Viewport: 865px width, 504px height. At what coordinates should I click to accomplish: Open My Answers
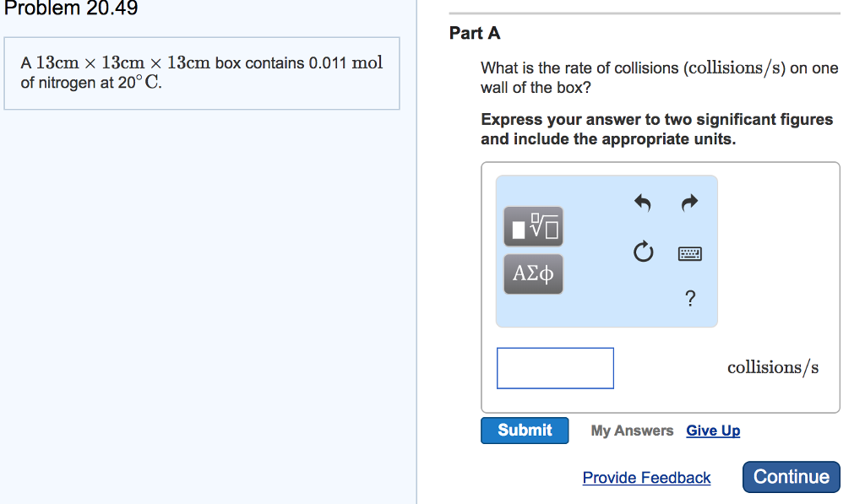point(632,431)
